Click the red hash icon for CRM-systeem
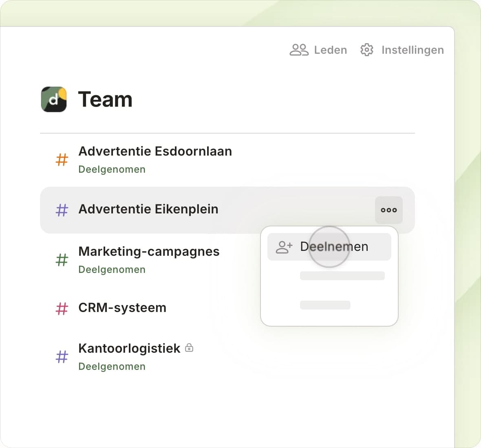Screen dimensions: 481x448 [x=62, y=308]
